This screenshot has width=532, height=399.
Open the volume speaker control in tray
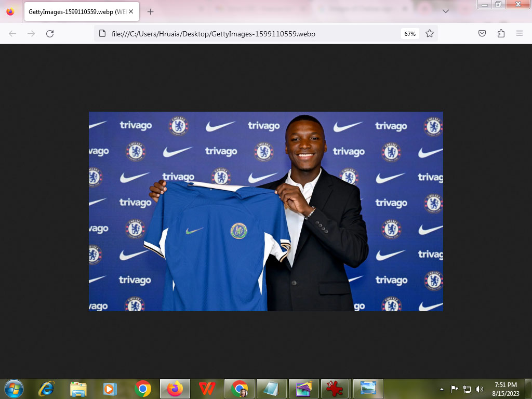[x=479, y=389]
